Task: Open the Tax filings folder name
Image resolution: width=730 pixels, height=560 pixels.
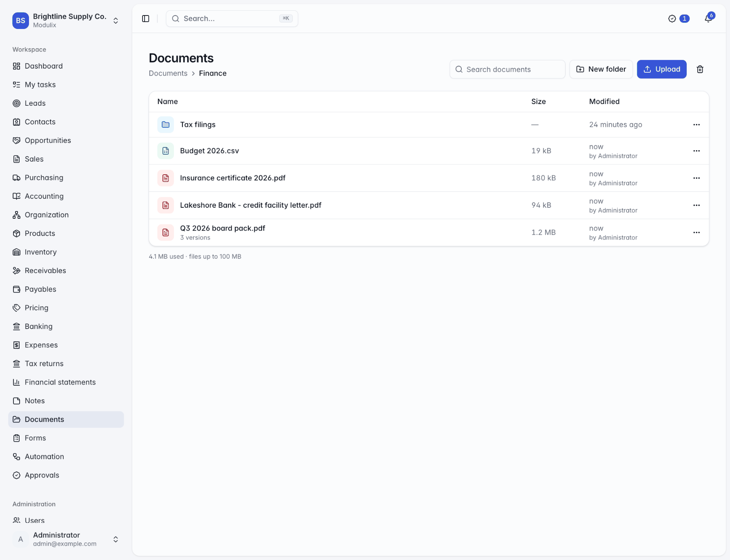Action: tap(198, 124)
